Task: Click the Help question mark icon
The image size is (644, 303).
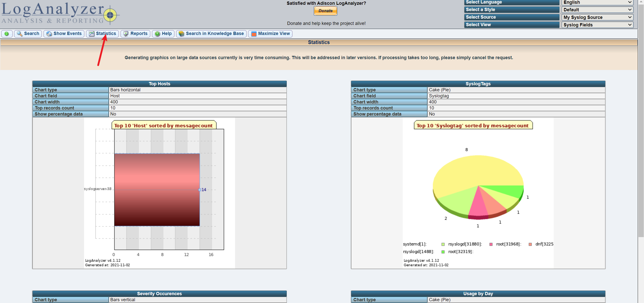Action: click(x=158, y=34)
